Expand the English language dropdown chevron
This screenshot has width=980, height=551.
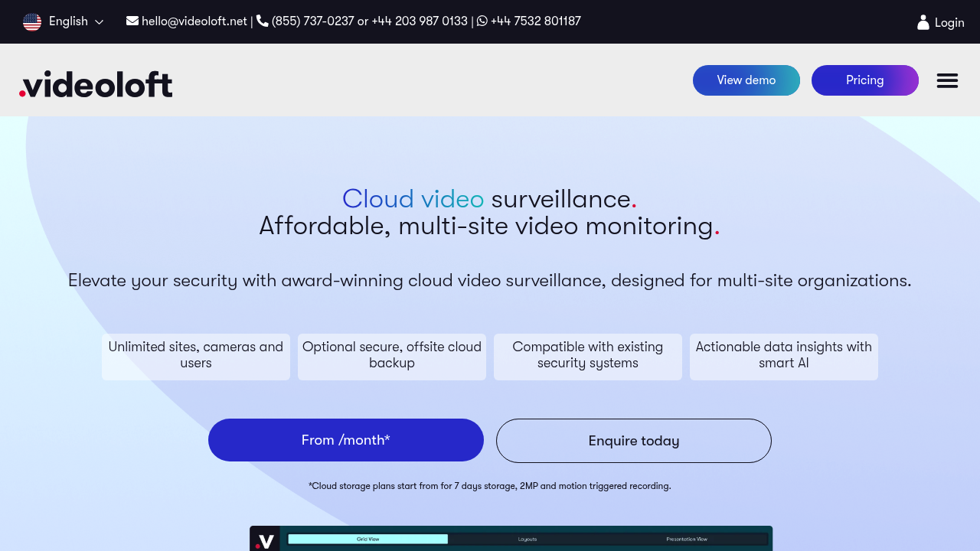coord(99,22)
